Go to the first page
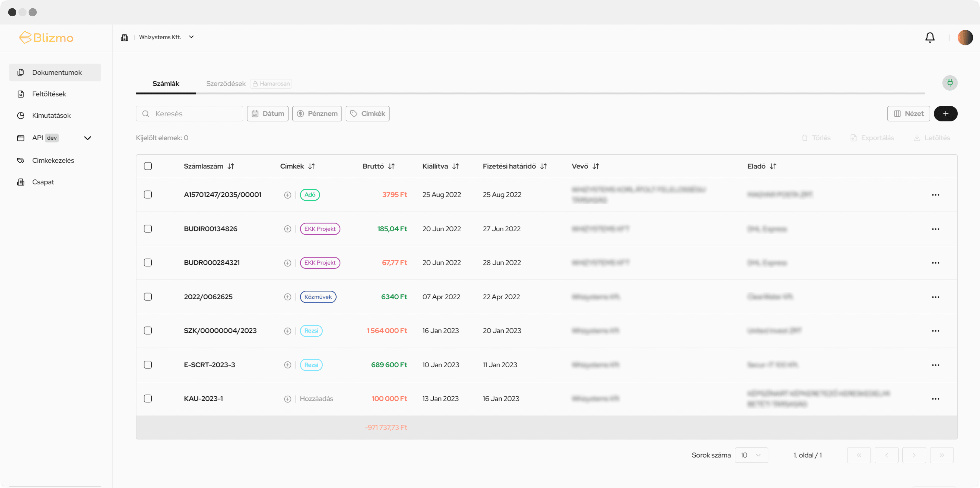The image size is (980, 488). (x=859, y=455)
